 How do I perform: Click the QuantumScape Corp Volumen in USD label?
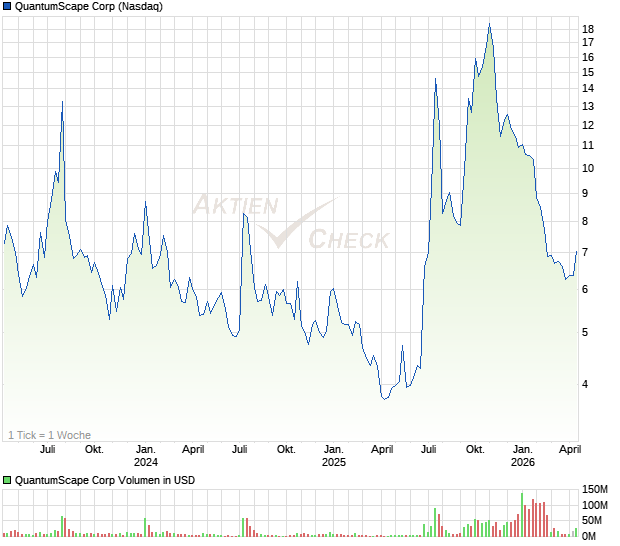(x=105, y=480)
